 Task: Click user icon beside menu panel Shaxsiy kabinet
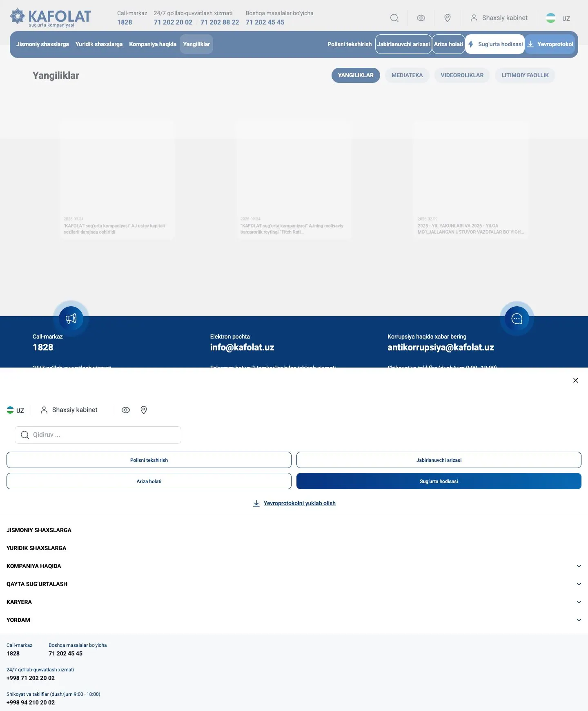[x=44, y=410]
